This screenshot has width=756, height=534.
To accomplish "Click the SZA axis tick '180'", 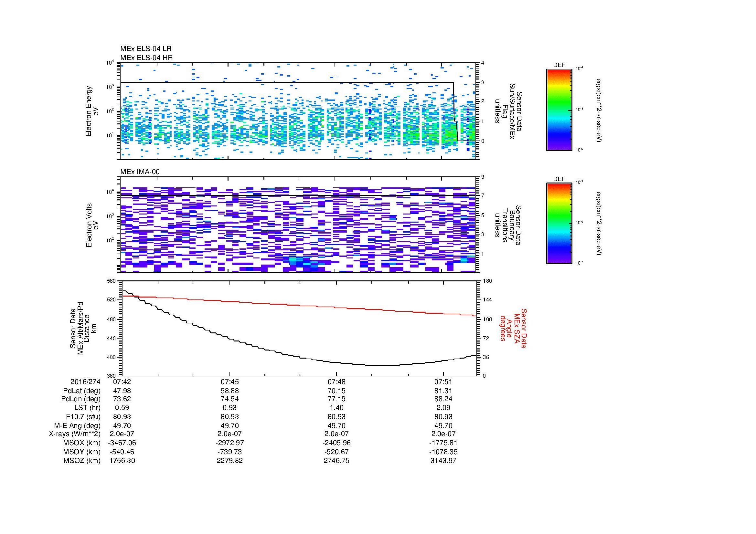I will coord(487,281).
